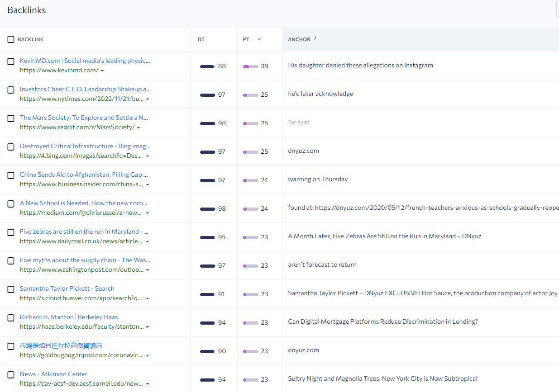Tick China Sends Aid to Afghanistan checkbox
Viewport: 559px width, 392px height.
click(11, 175)
